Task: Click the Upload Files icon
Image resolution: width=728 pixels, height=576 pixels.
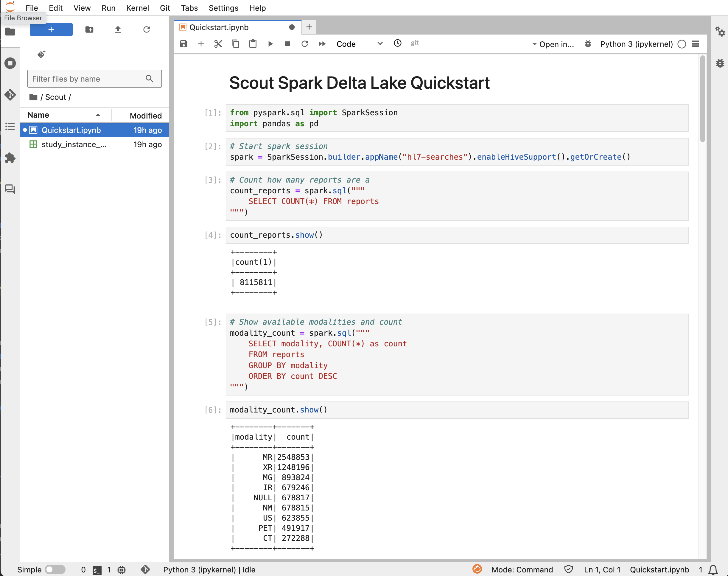Action: pyautogui.click(x=118, y=30)
